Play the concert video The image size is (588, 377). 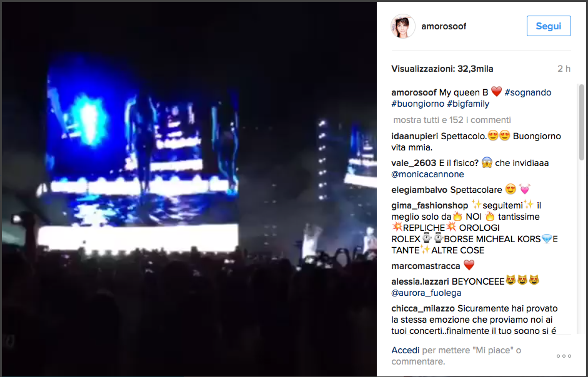pos(189,189)
